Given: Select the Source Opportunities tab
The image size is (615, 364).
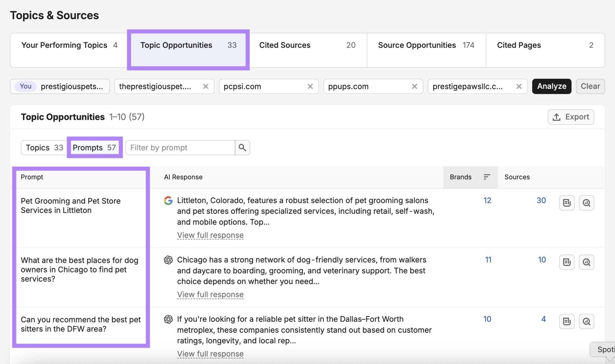Looking at the screenshot, I should 426,50.
